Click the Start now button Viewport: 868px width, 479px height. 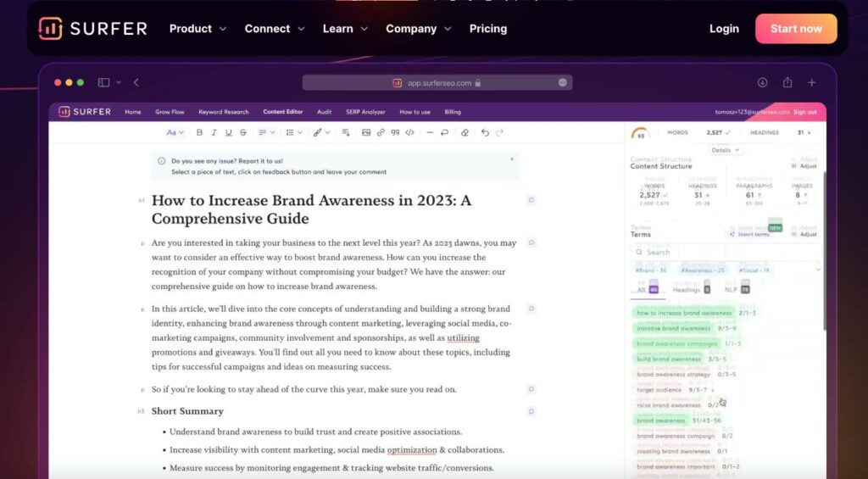[796, 29]
